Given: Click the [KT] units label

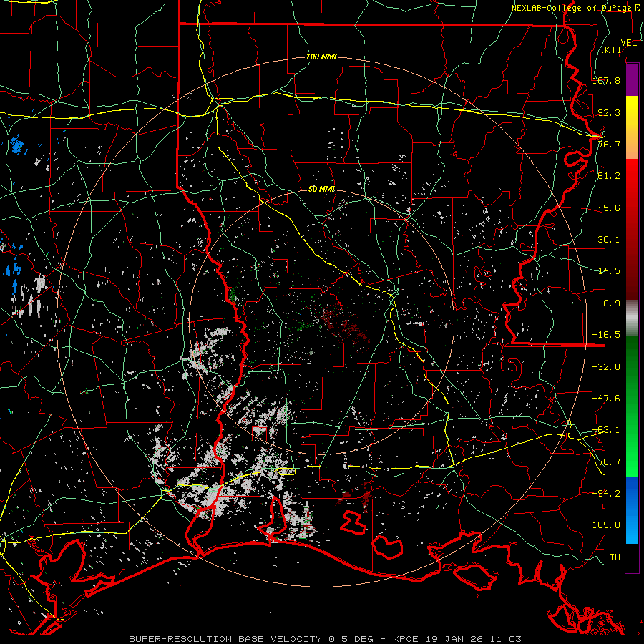Looking at the screenshot, I should 611,49.
